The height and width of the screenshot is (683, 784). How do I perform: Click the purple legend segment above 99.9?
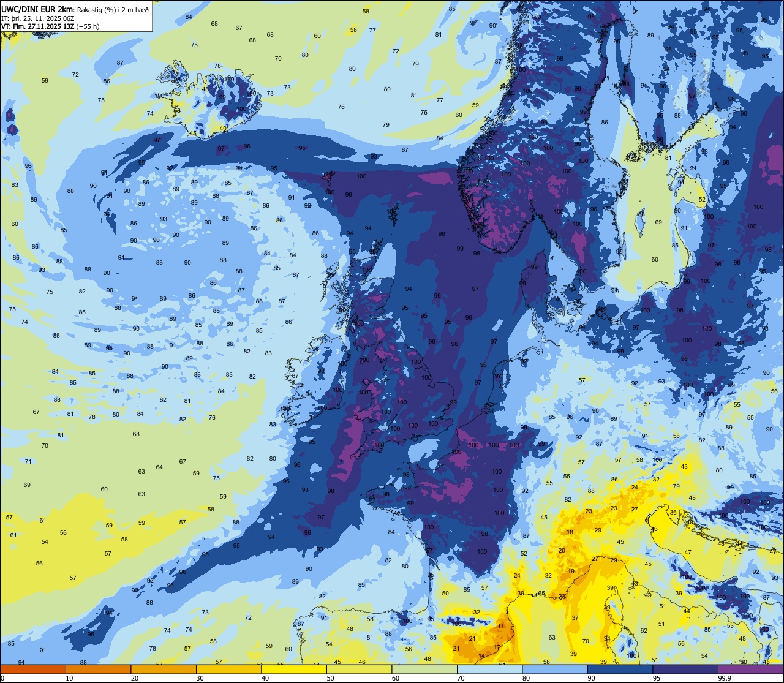click(750, 670)
